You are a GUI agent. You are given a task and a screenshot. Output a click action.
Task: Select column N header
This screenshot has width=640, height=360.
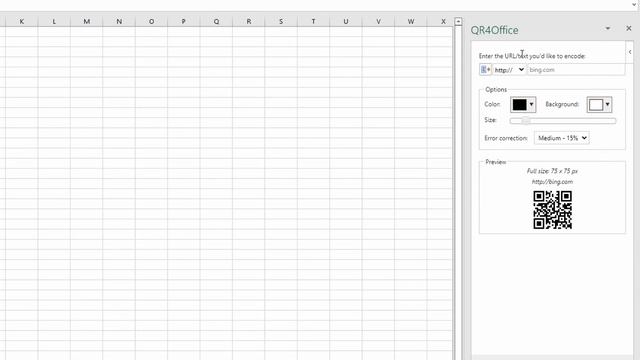(x=119, y=21)
